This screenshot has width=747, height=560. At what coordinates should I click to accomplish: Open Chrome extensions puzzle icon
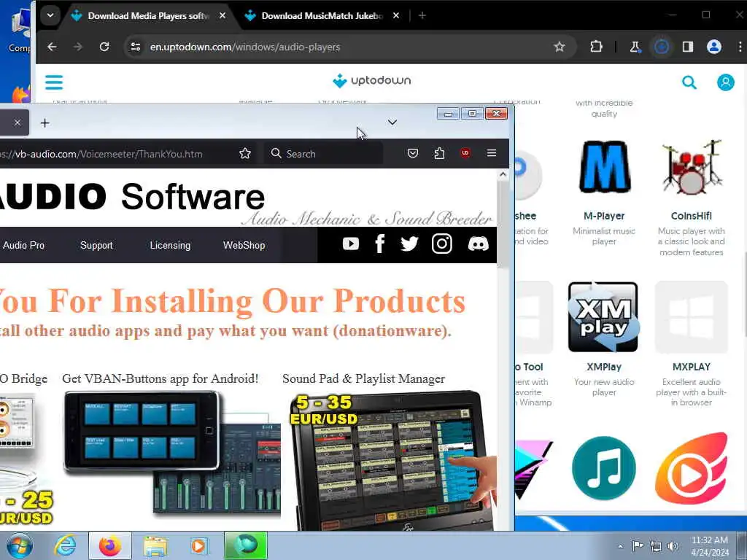coord(596,47)
